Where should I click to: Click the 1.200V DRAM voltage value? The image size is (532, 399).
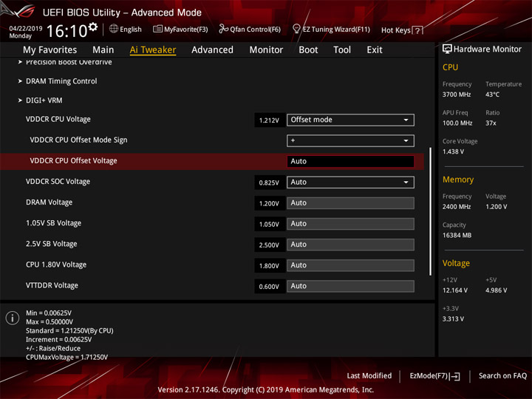tap(269, 204)
